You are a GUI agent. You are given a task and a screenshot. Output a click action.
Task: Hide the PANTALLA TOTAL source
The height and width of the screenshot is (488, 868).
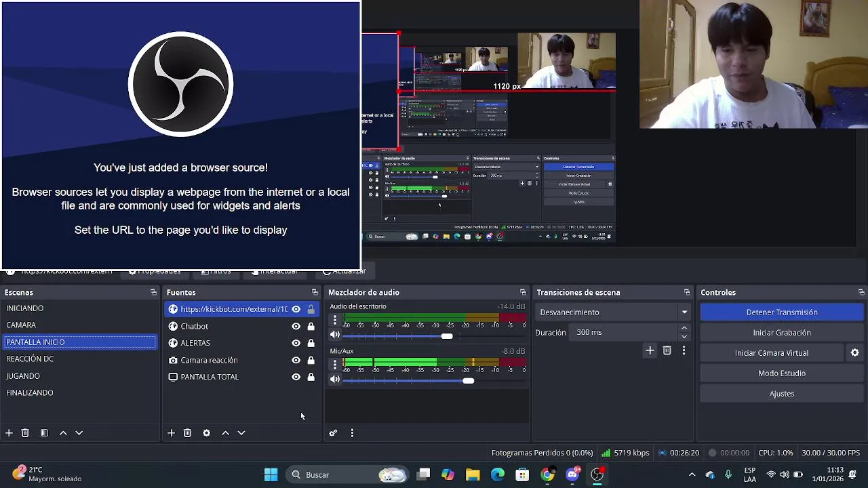tap(296, 377)
